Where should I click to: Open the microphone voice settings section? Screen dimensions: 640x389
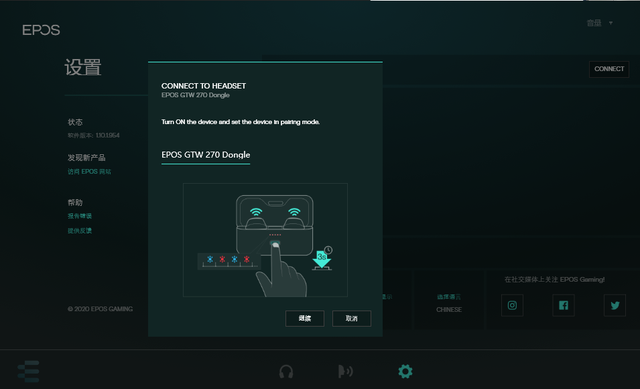tap(345, 371)
